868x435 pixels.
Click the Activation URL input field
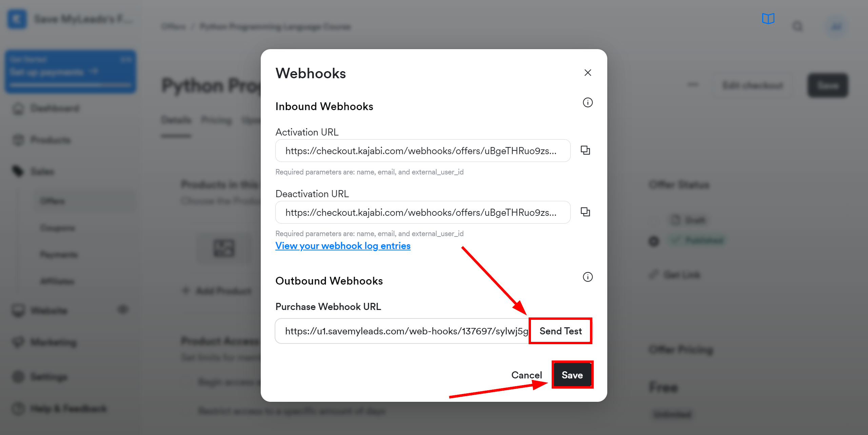pos(423,150)
